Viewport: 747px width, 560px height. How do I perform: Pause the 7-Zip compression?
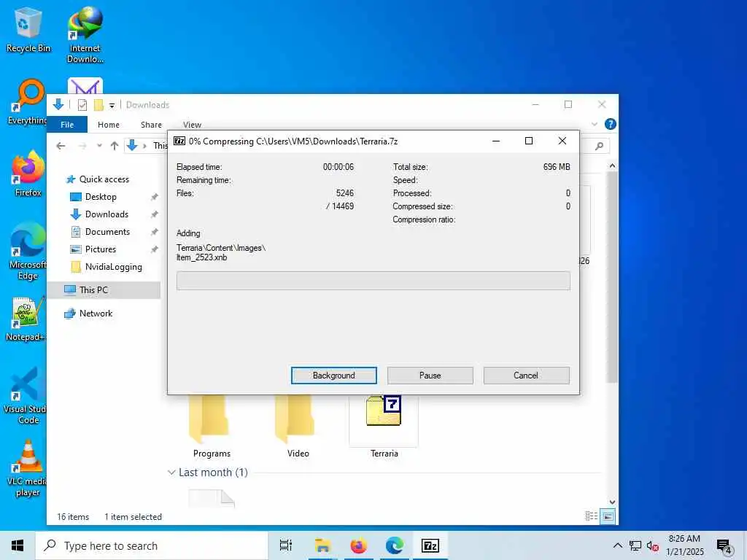coord(430,376)
